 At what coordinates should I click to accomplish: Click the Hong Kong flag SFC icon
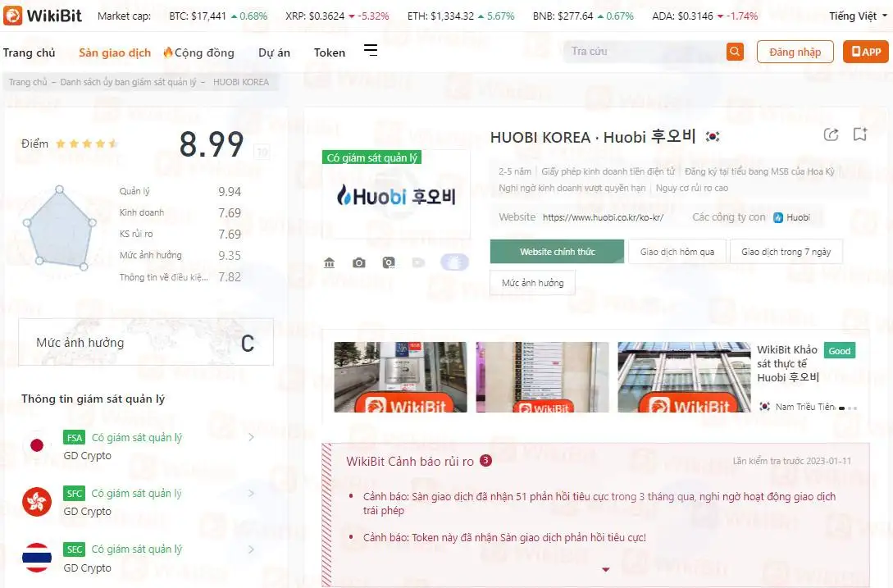(x=37, y=501)
